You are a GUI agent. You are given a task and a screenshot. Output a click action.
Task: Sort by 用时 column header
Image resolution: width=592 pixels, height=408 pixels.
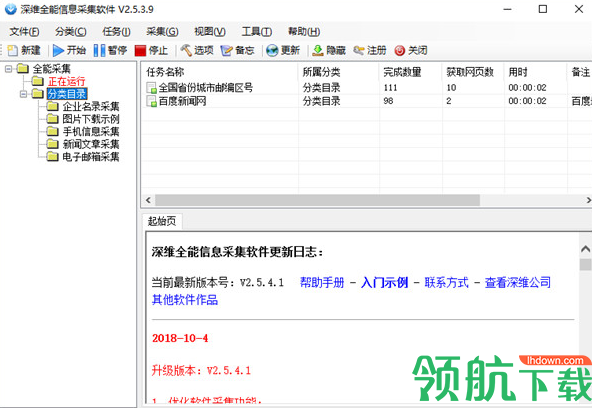click(x=536, y=72)
